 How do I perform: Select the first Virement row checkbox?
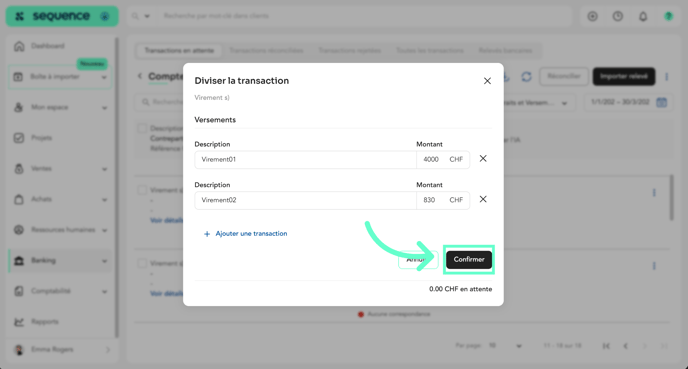point(142,190)
